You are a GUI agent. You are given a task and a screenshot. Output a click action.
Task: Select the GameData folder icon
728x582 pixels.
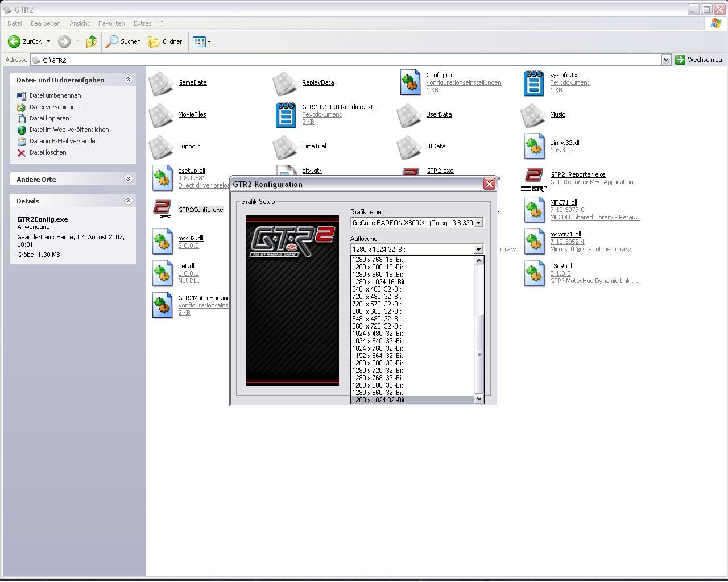162,83
